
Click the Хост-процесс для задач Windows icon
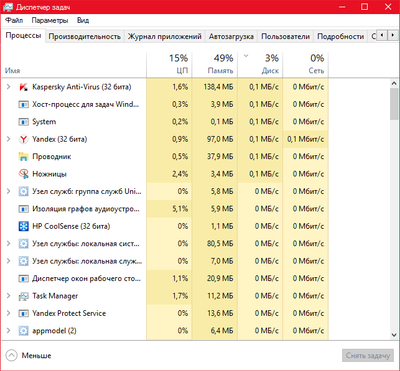click(23, 105)
